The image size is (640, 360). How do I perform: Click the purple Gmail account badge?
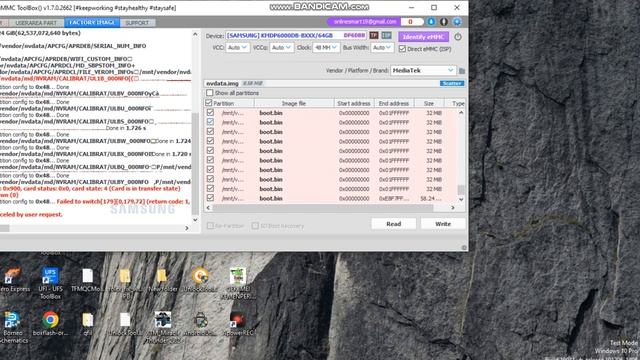pyautogui.click(x=364, y=22)
